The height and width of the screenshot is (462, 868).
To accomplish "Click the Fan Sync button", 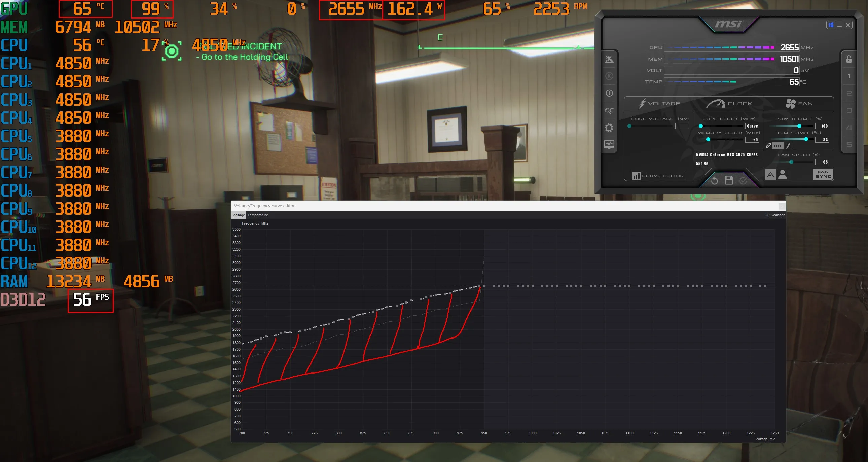I will (x=823, y=174).
